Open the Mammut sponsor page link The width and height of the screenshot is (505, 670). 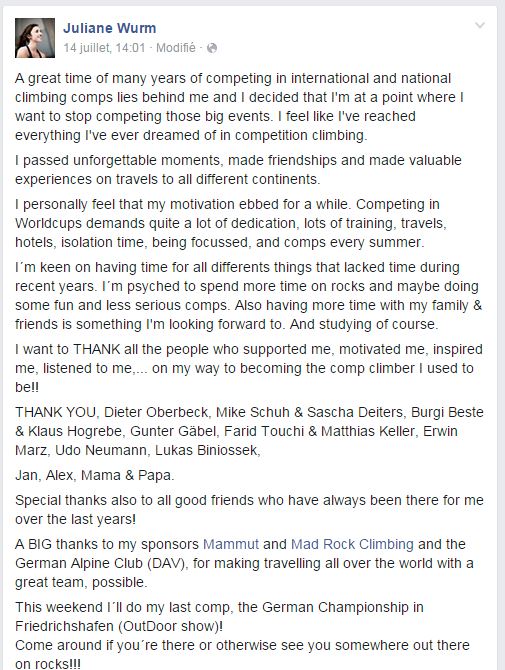[231, 544]
